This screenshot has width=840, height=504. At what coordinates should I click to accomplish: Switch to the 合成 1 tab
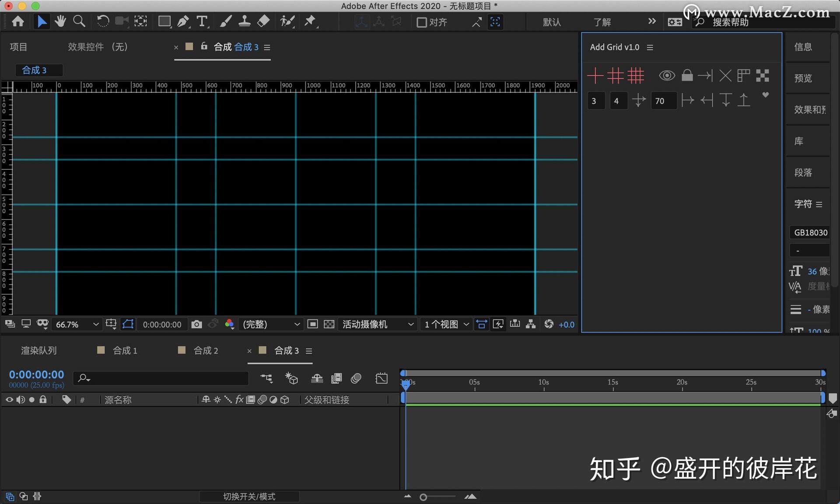(x=125, y=350)
